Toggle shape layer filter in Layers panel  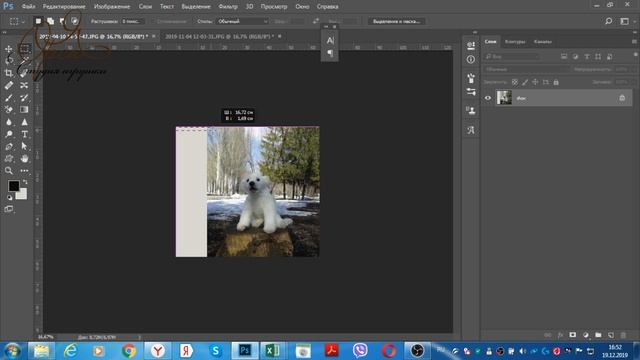pos(598,57)
